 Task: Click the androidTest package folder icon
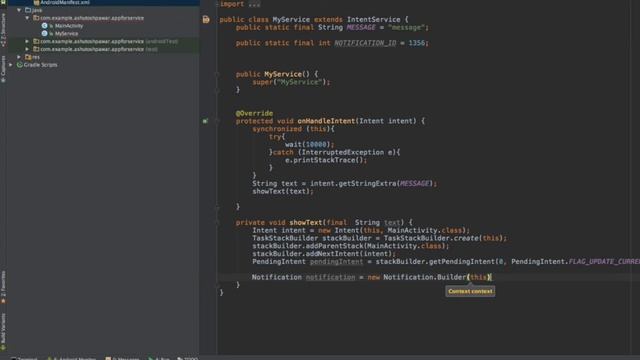[x=36, y=41]
